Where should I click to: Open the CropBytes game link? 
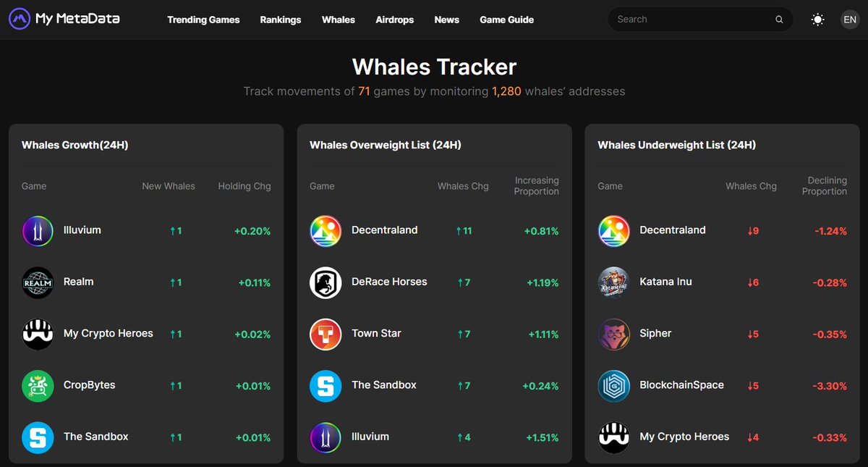(90, 385)
